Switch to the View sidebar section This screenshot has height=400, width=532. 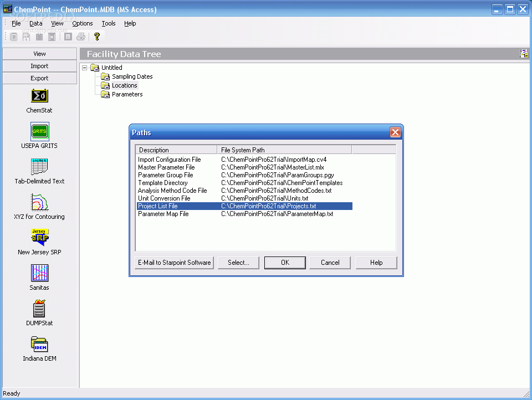point(40,54)
